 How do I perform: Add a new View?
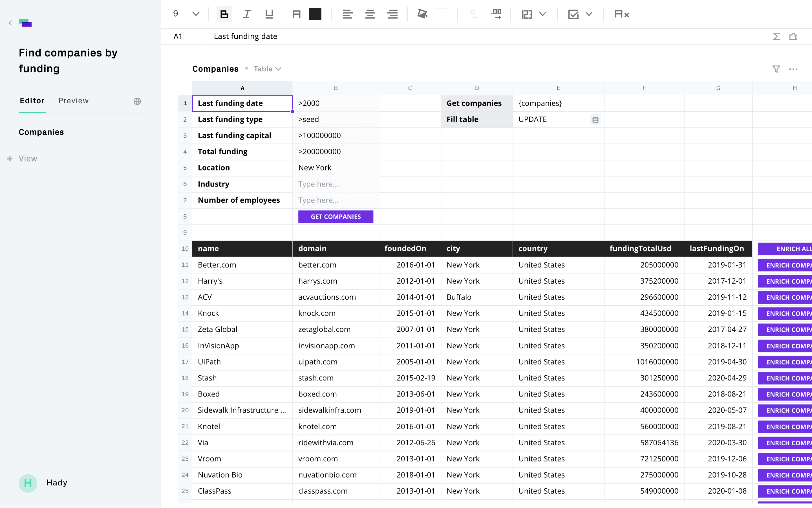[23, 159]
